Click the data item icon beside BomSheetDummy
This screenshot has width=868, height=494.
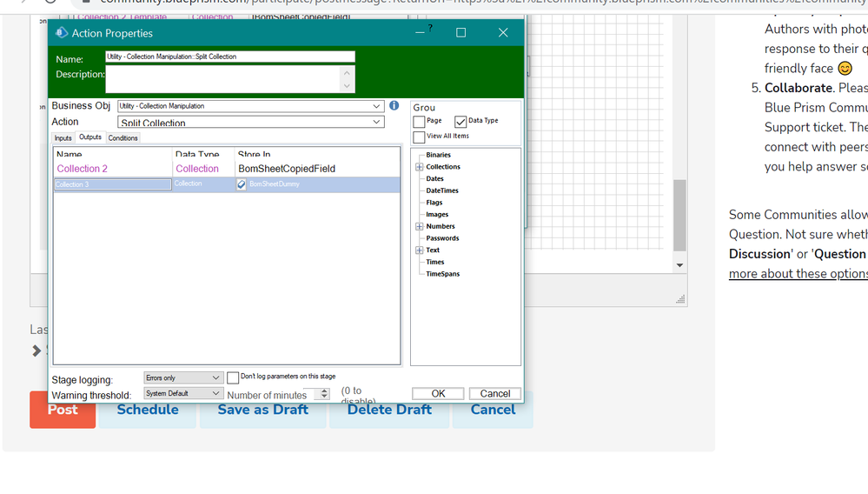click(242, 184)
